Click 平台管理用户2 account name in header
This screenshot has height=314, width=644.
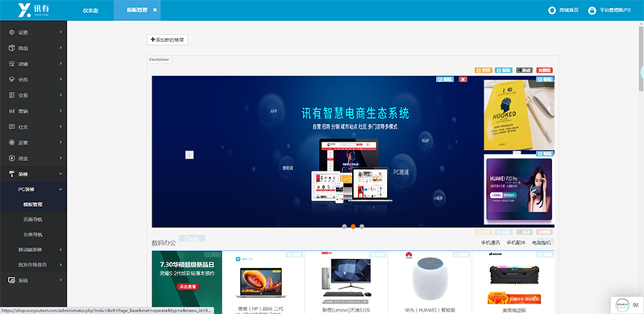[x=615, y=10]
